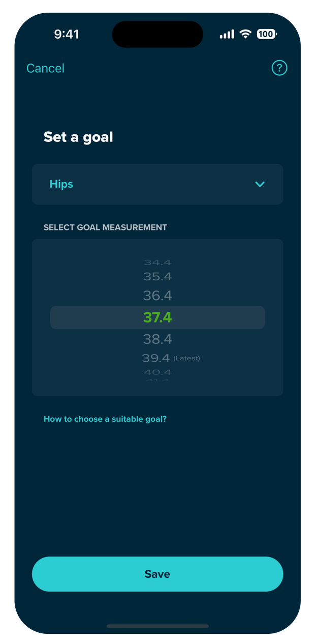Choose the 39.4 value in picker

click(x=156, y=358)
